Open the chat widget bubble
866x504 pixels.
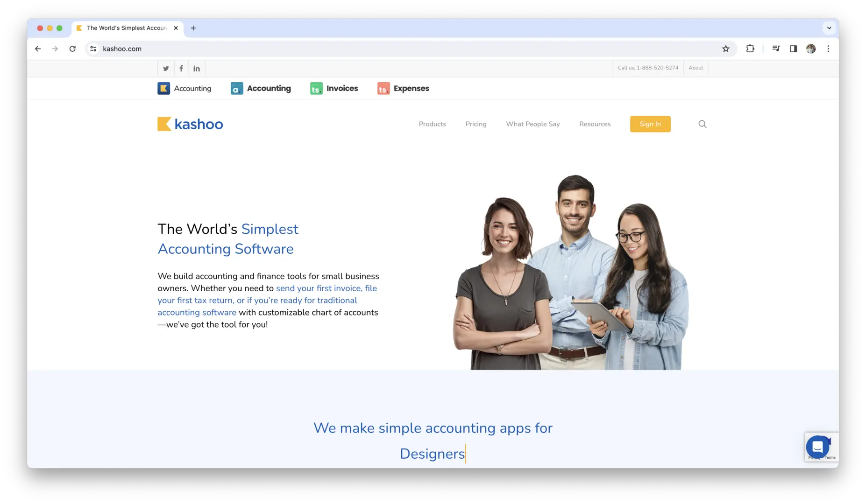(817, 447)
